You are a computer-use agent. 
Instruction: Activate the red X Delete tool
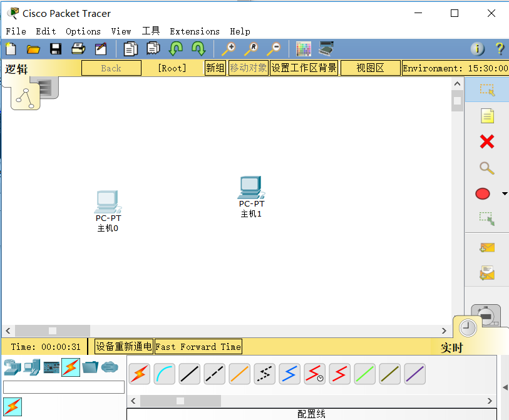(x=487, y=141)
